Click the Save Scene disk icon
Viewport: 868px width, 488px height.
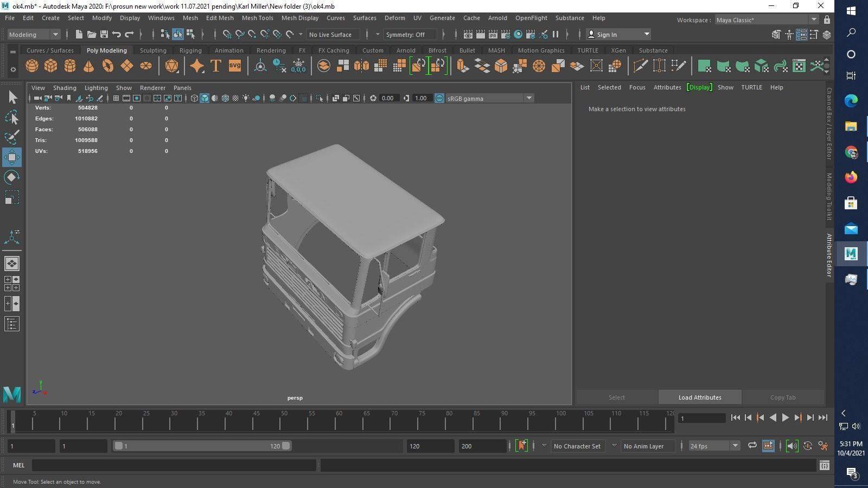coord(104,34)
